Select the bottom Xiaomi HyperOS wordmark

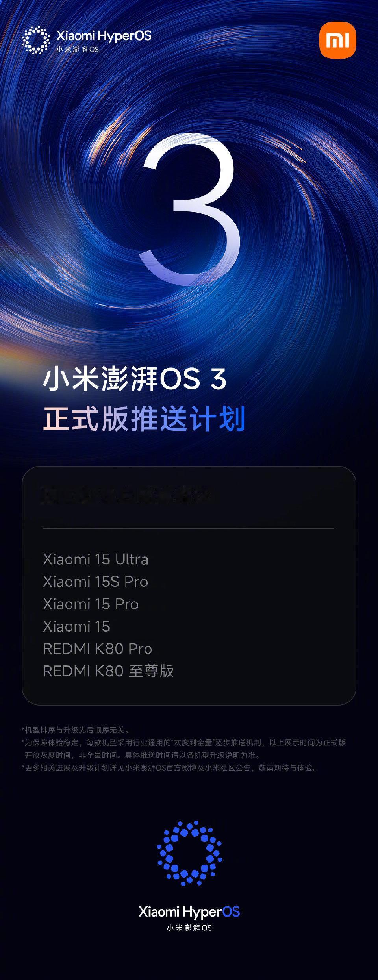click(189, 911)
